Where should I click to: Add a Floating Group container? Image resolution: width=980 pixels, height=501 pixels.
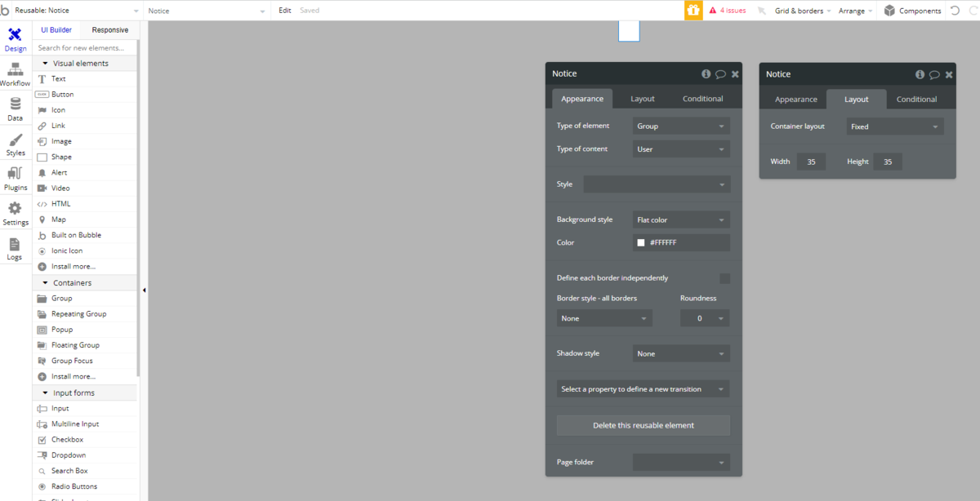(x=86, y=345)
